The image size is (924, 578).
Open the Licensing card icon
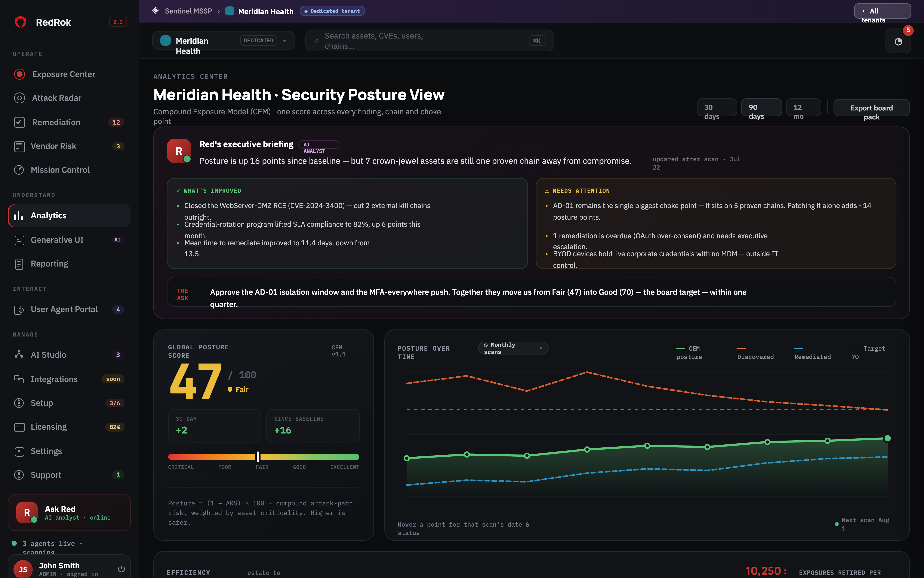tap(19, 427)
